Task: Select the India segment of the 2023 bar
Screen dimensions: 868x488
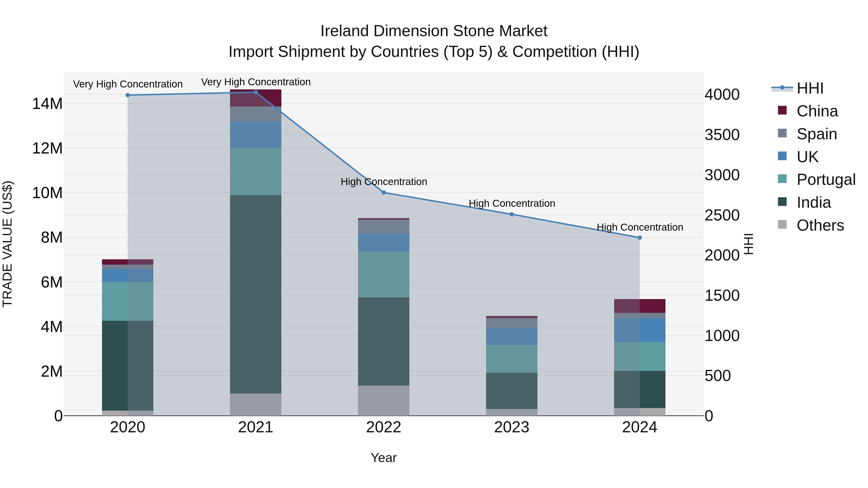Action: tap(511, 391)
